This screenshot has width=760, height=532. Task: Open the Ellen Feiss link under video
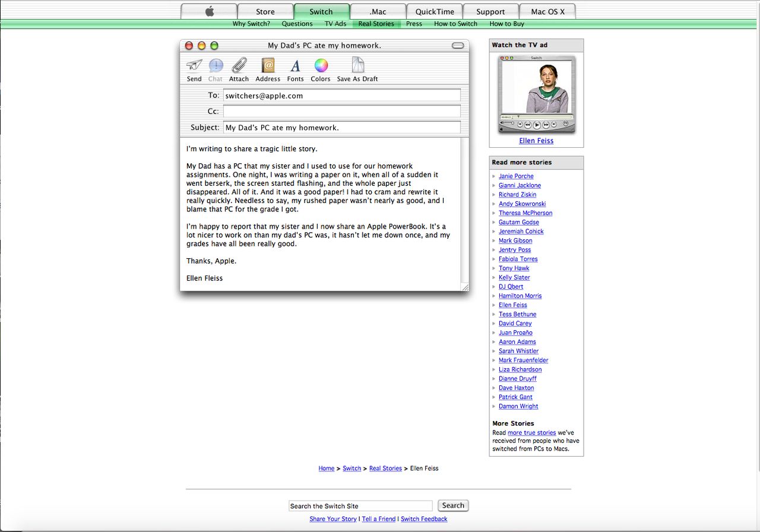[536, 141]
